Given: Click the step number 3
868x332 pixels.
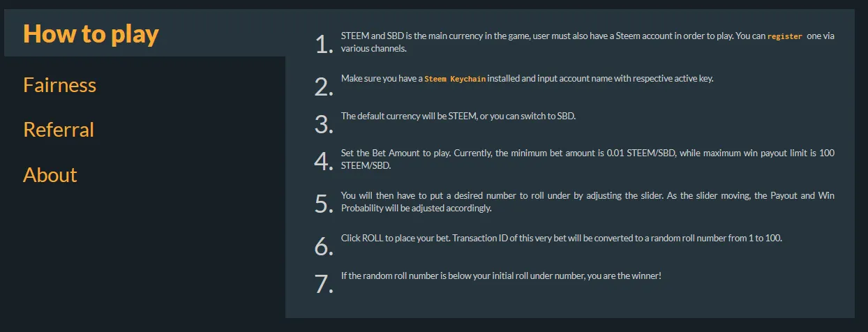Looking at the screenshot, I should click(324, 125).
